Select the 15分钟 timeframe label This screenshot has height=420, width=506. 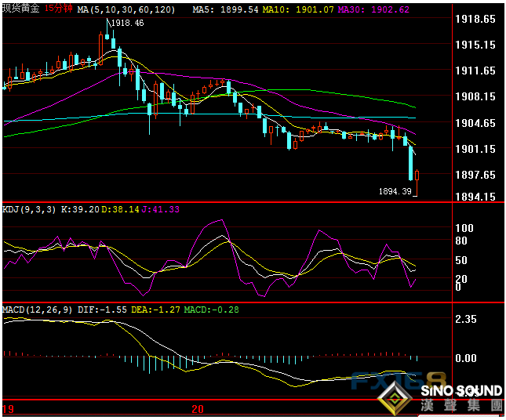click(59, 8)
